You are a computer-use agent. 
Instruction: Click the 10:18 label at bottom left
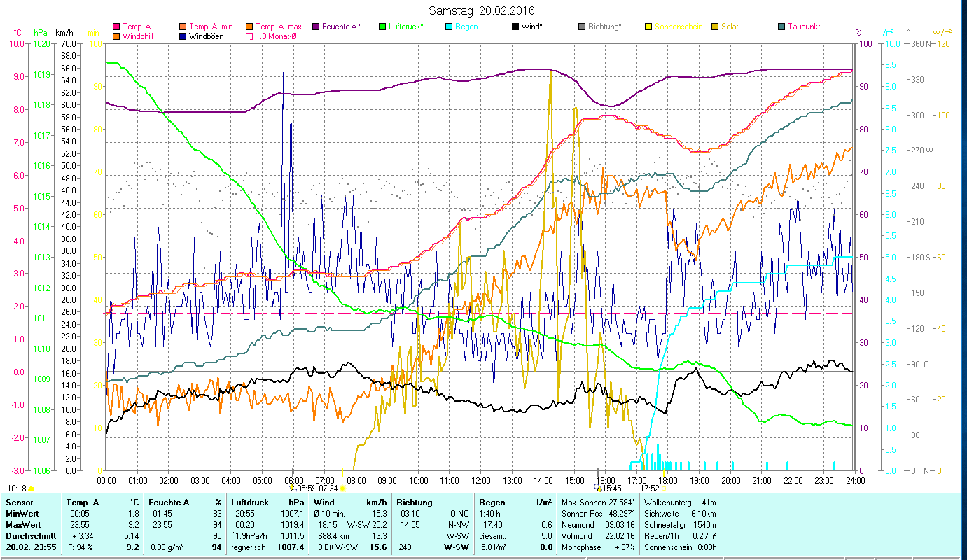tap(18, 489)
